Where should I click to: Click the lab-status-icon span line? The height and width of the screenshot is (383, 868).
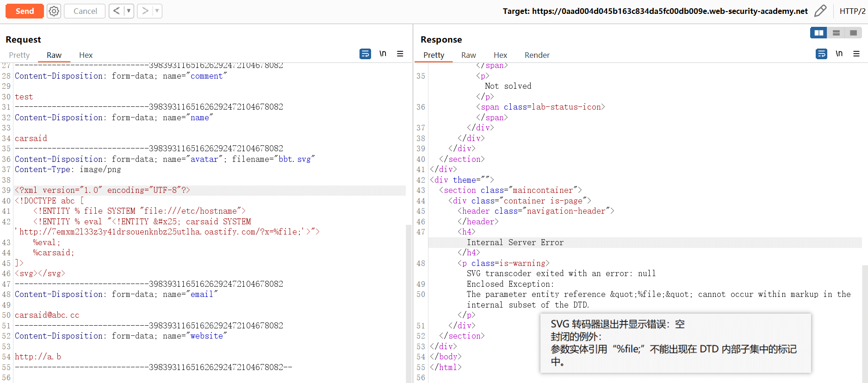point(540,107)
